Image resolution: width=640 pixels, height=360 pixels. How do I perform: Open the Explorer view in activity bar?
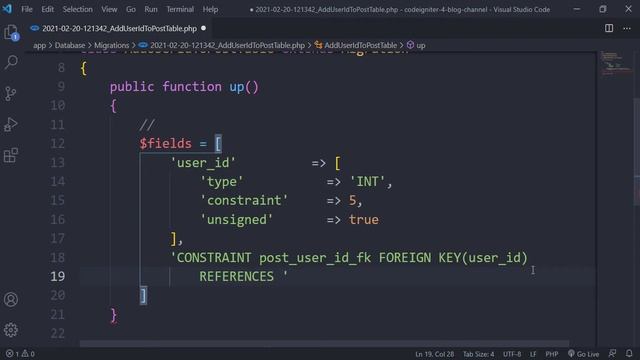[11, 33]
